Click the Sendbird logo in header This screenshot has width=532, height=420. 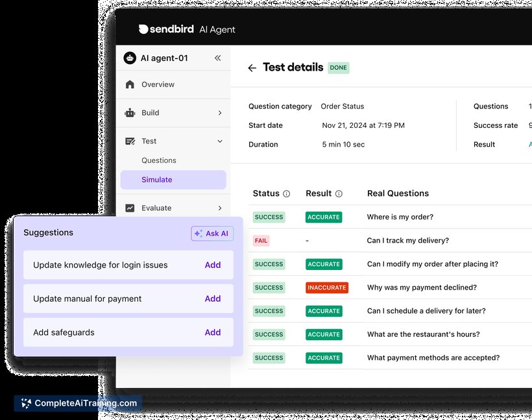click(x=166, y=29)
